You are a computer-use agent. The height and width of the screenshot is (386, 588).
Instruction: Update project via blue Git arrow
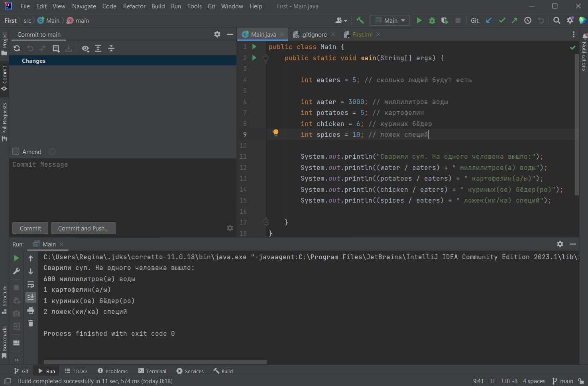489,20
